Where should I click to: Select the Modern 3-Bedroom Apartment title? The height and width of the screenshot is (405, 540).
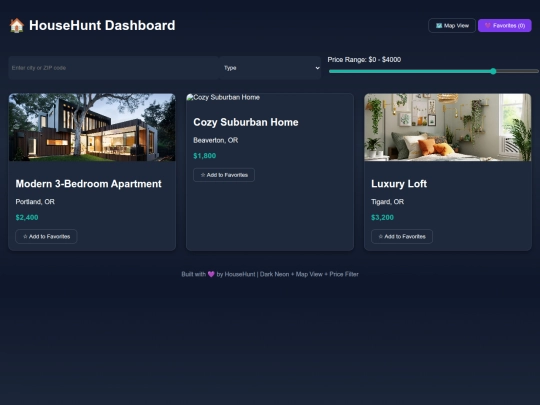[x=89, y=184]
